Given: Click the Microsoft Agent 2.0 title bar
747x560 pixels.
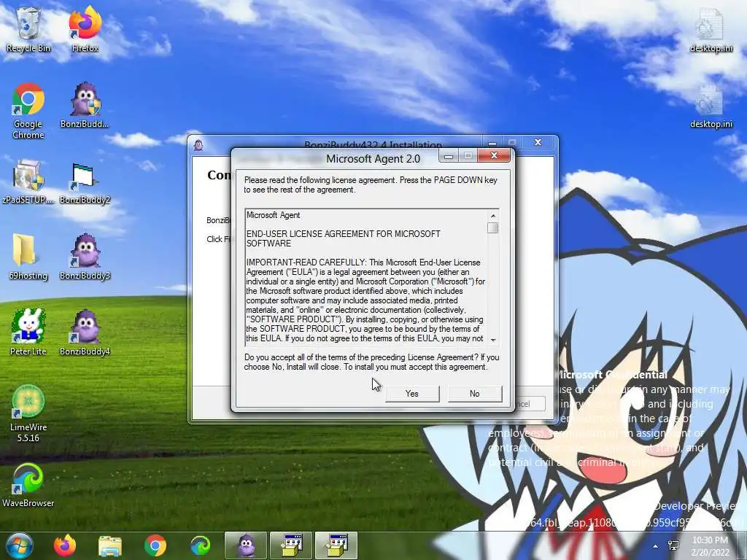Looking at the screenshot, I should pyautogui.click(x=373, y=158).
